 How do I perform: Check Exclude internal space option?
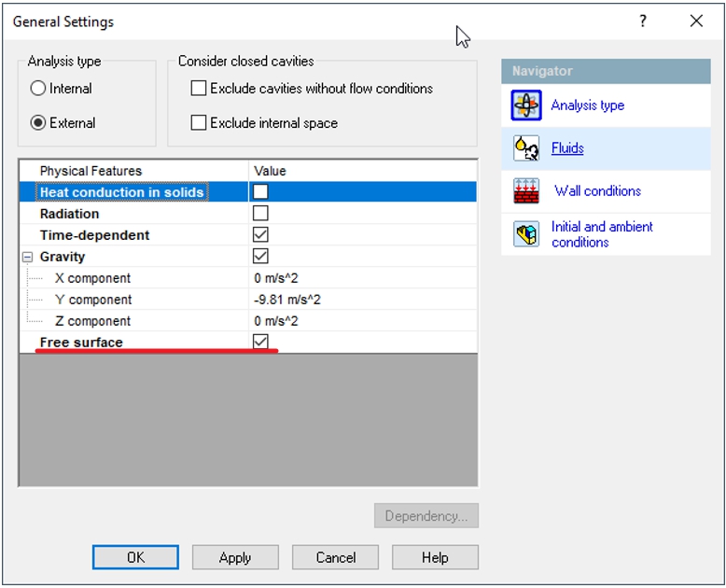pos(199,123)
